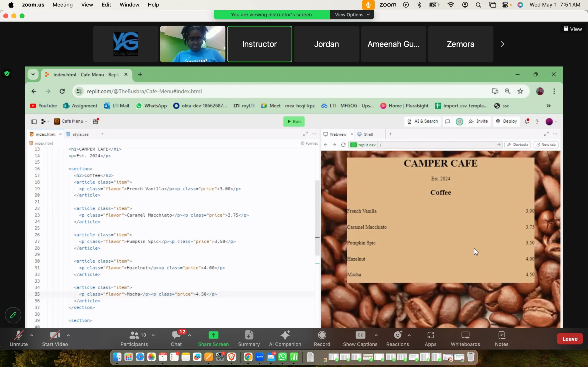Start Video in Zoom toolbar

(55, 338)
